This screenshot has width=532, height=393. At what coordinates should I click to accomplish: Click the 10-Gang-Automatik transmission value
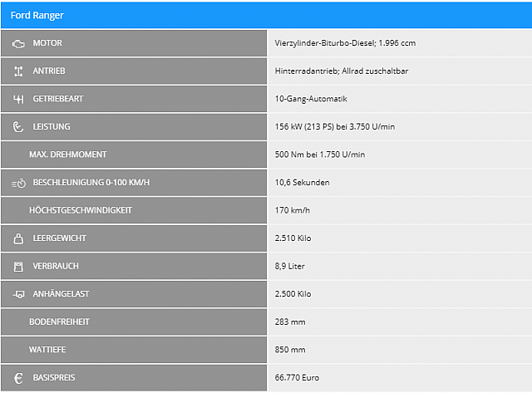311,99
